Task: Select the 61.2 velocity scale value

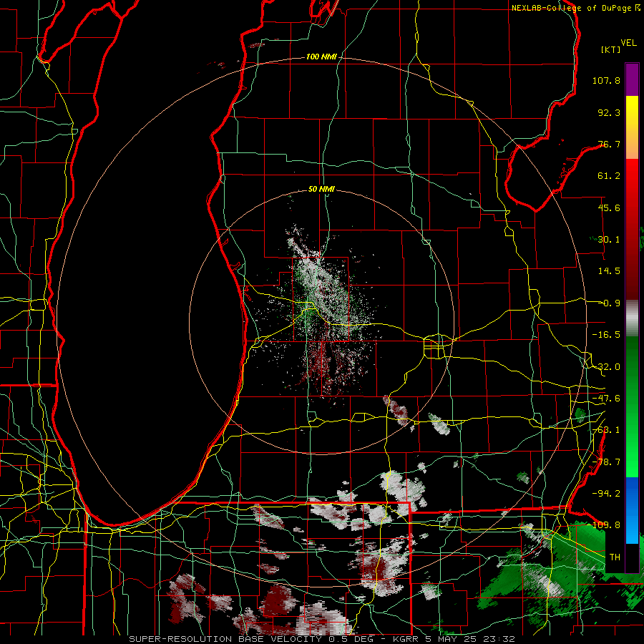Action: pyautogui.click(x=609, y=176)
